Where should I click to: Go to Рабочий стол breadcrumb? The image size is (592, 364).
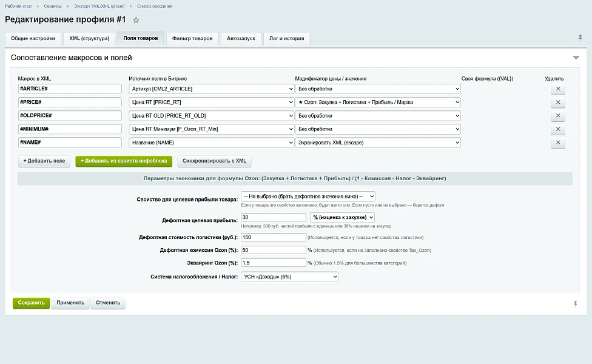point(18,6)
